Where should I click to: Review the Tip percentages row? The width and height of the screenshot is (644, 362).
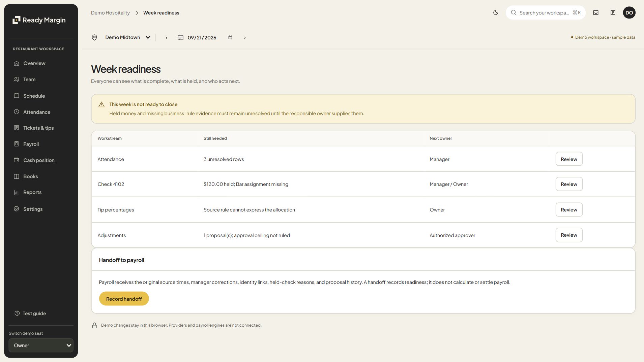pyautogui.click(x=569, y=209)
